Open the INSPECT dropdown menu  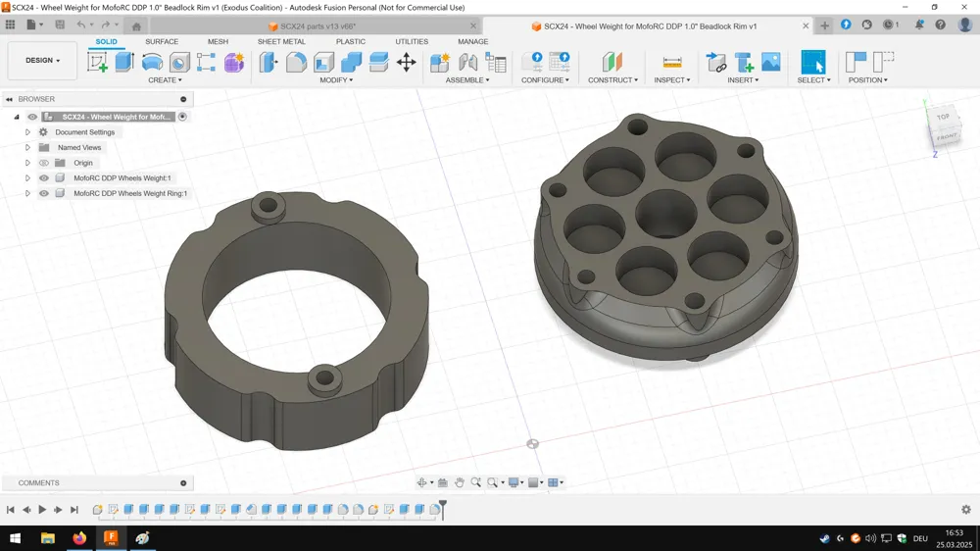672,80
